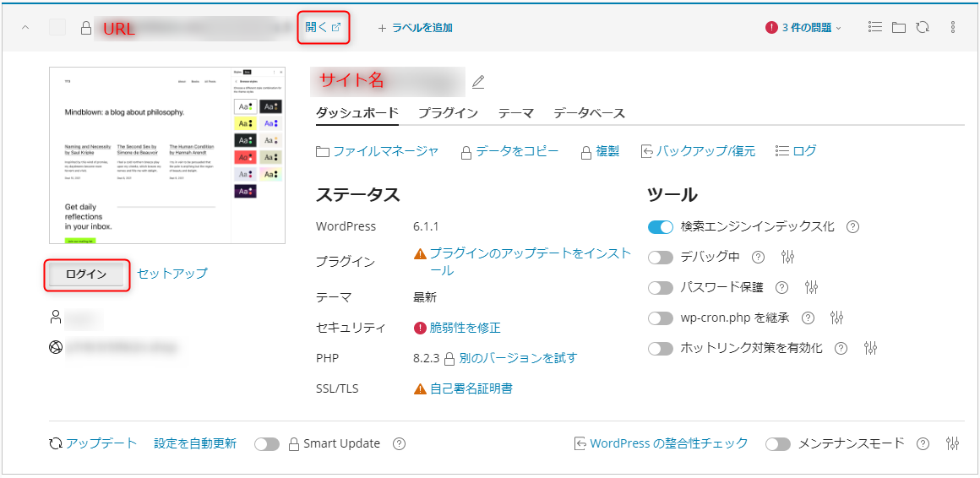Select the site checkbox in header row
Screen dimensions: 980x478
coord(57,27)
